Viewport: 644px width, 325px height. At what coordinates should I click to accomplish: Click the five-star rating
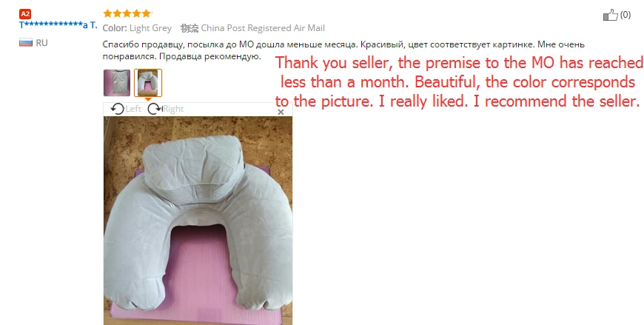tap(127, 13)
